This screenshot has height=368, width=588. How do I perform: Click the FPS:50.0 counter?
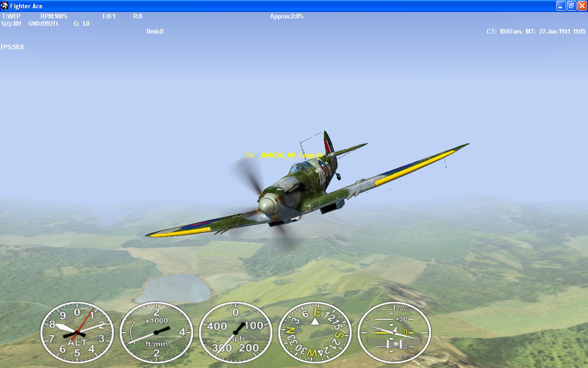pyautogui.click(x=12, y=47)
